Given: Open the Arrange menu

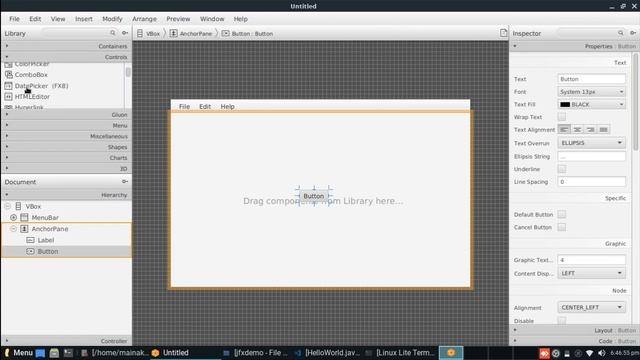Looking at the screenshot, I should [x=144, y=19].
